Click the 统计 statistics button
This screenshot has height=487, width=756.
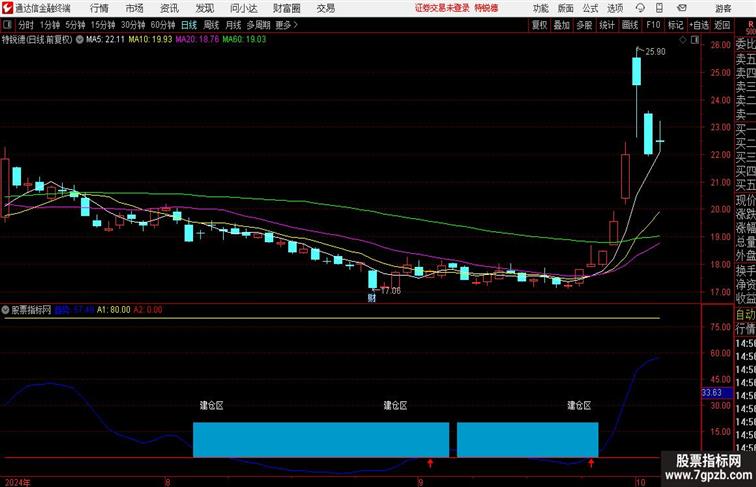pos(607,25)
